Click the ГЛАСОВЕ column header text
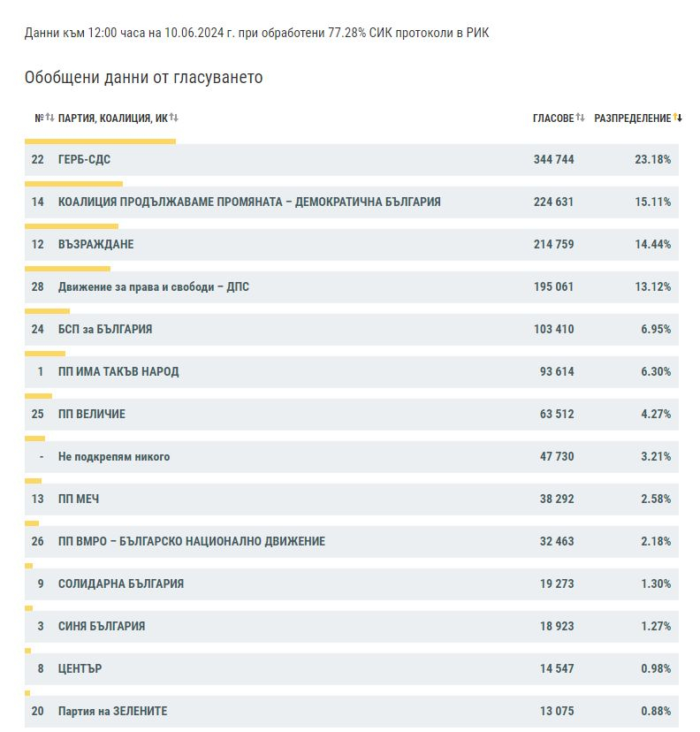 coord(553,118)
